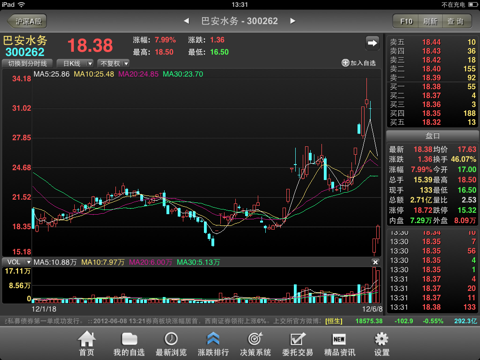480x360 pixels.
Task: Go back to 沪深A股 list
Action: coord(27,21)
